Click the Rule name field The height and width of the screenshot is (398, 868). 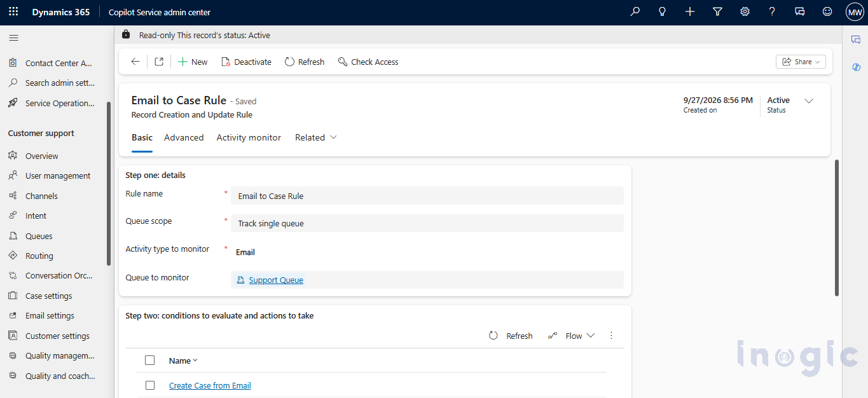(x=427, y=196)
